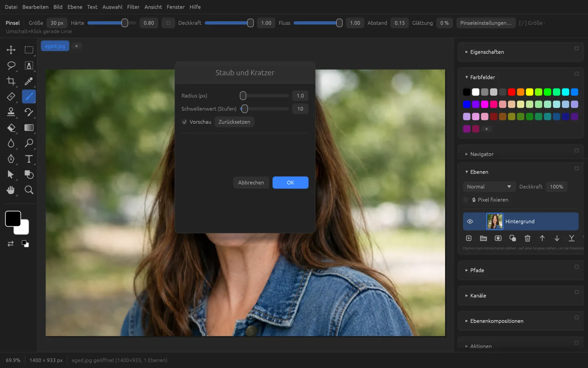Confirm the dialog with OK
The height and width of the screenshot is (368, 588).
290,183
